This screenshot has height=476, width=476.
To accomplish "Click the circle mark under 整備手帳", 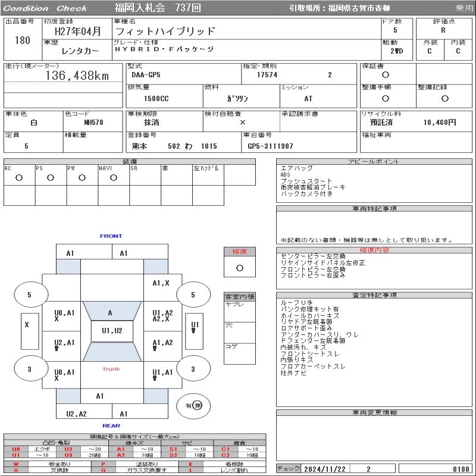I will [386, 98].
